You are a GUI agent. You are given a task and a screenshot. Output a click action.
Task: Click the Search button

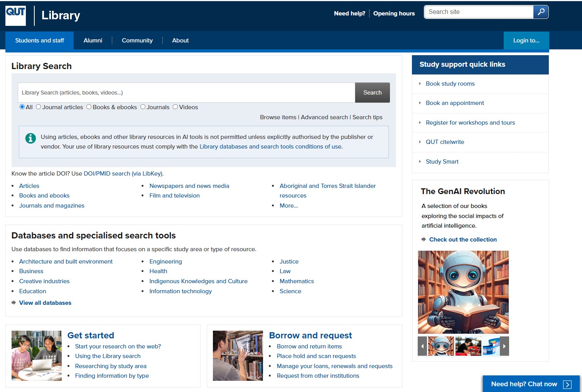coord(372,92)
